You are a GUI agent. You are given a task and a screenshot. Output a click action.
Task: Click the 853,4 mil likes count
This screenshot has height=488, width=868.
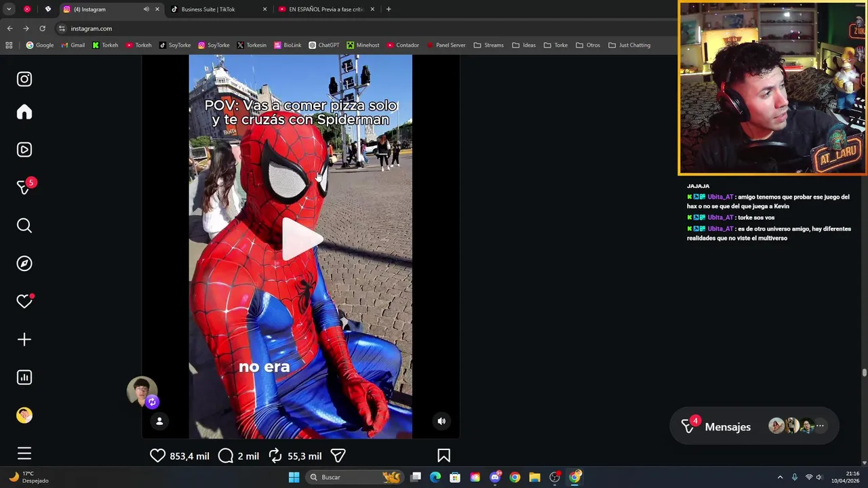coord(189,456)
